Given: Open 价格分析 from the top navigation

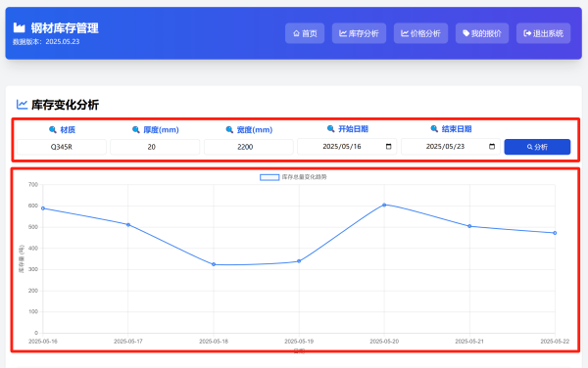Looking at the screenshot, I should (420, 33).
